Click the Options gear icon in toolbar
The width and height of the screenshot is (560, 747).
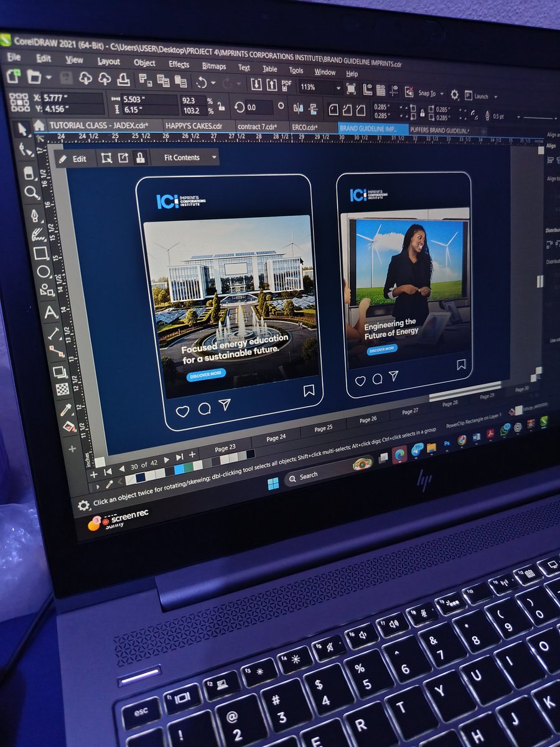[454, 95]
